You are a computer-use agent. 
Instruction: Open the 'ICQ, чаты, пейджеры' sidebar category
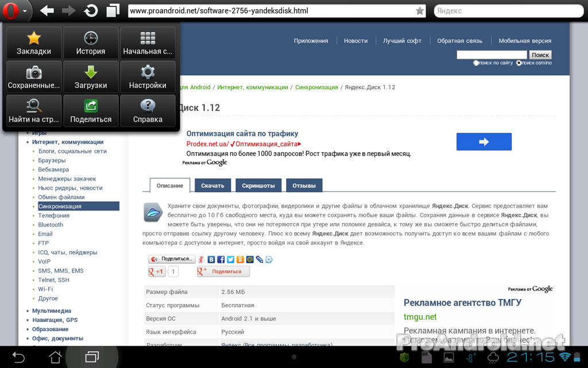68,252
